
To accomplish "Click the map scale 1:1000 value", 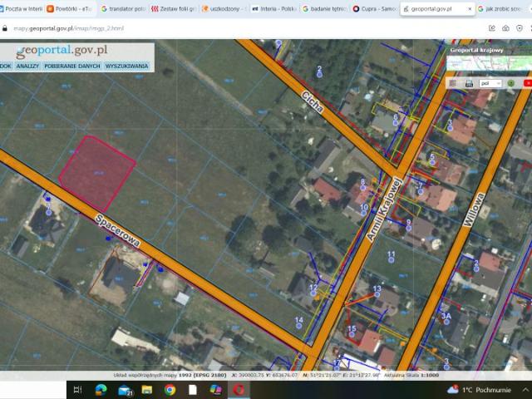I will point(431,375).
